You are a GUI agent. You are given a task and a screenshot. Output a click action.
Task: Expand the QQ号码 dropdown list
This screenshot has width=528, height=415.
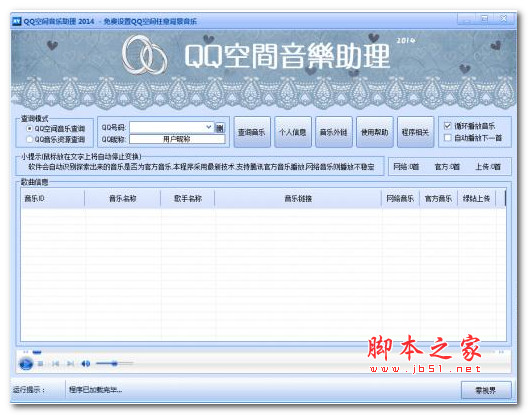tap(209, 127)
